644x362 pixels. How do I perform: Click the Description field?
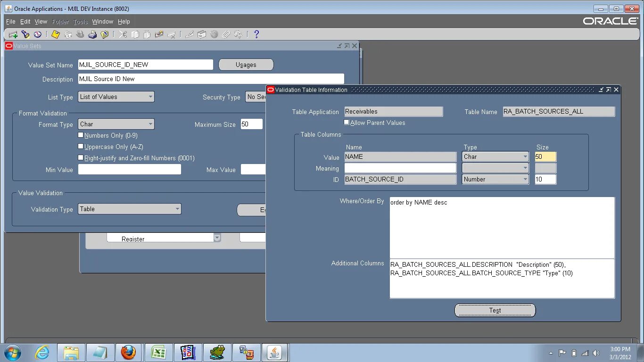[x=211, y=79]
